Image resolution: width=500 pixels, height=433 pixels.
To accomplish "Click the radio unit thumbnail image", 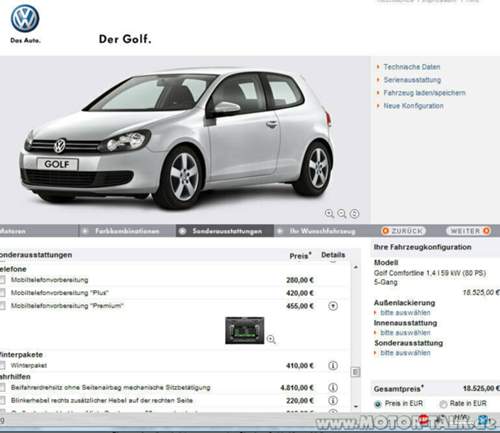I will (245, 330).
